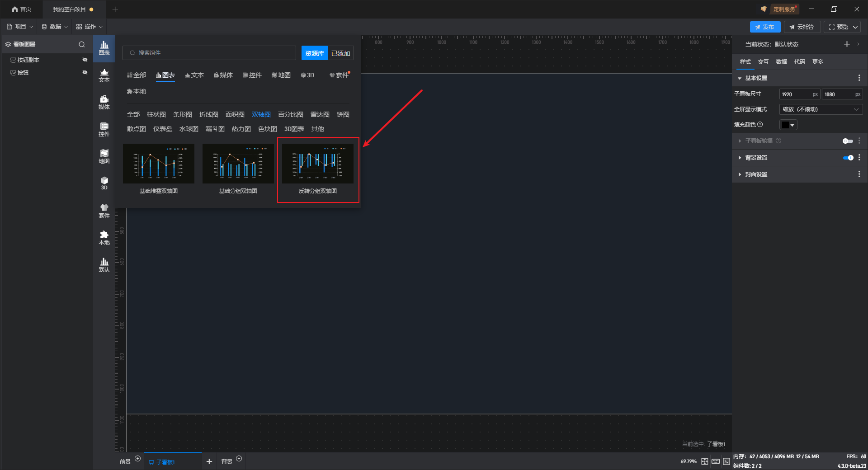
Task: Click the 云托管 cloud hosting button
Action: pyautogui.click(x=802, y=27)
